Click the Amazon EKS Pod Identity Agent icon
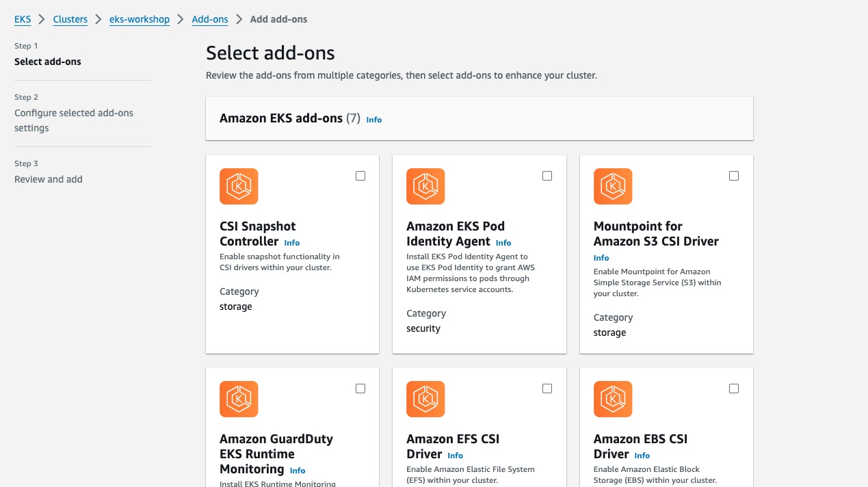The height and width of the screenshot is (487, 868). click(x=425, y=186)
